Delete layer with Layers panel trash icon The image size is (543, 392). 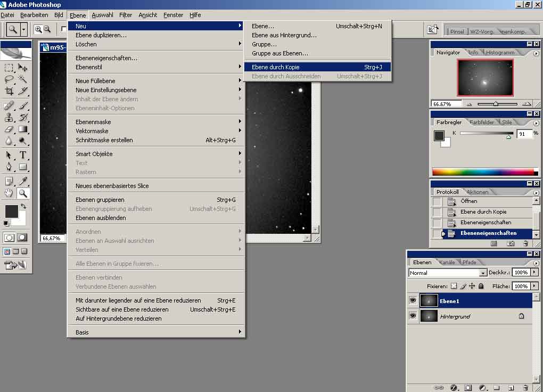(x=525, y=388)
